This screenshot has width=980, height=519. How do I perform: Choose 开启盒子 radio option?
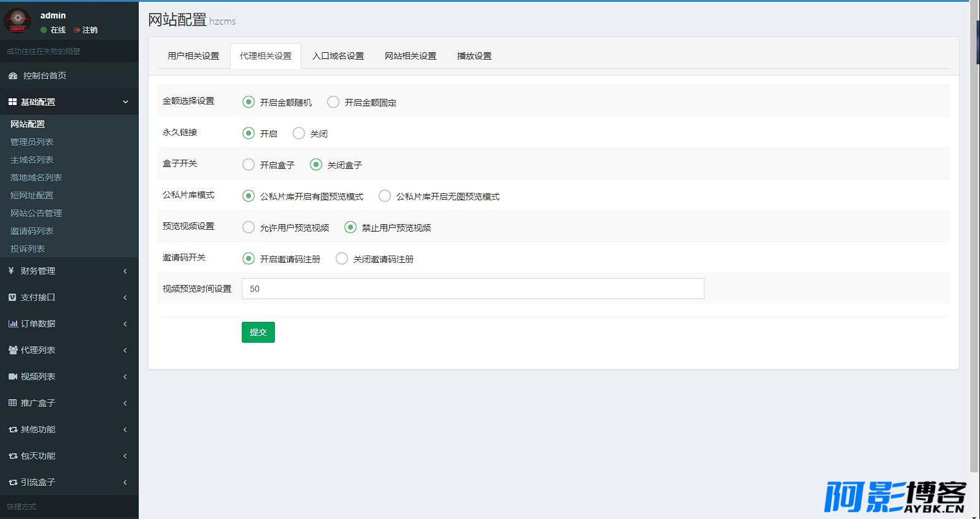[x=249, y=165]
